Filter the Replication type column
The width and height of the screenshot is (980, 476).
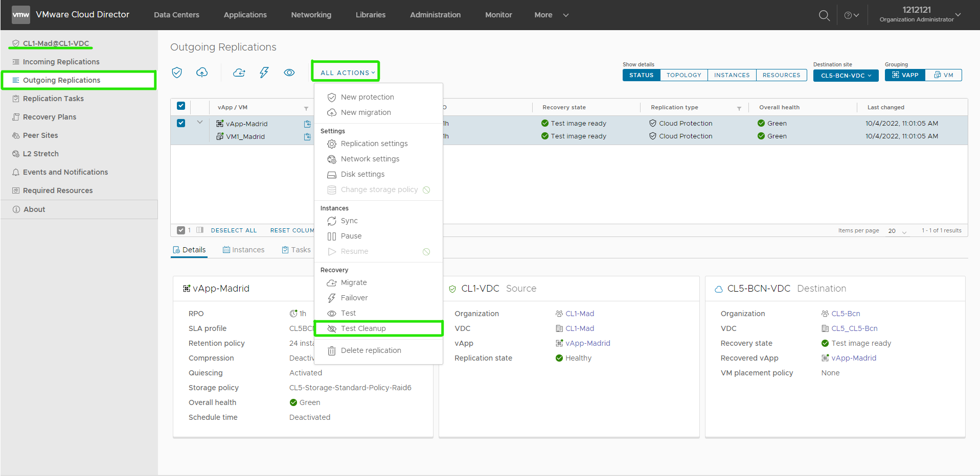(739, 108)
